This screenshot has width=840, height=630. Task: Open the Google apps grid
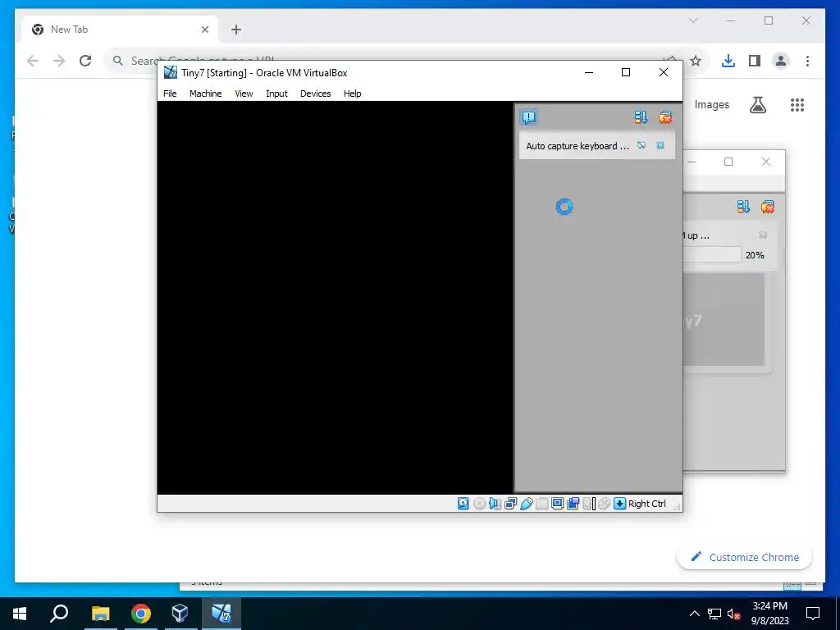(797, 105)
